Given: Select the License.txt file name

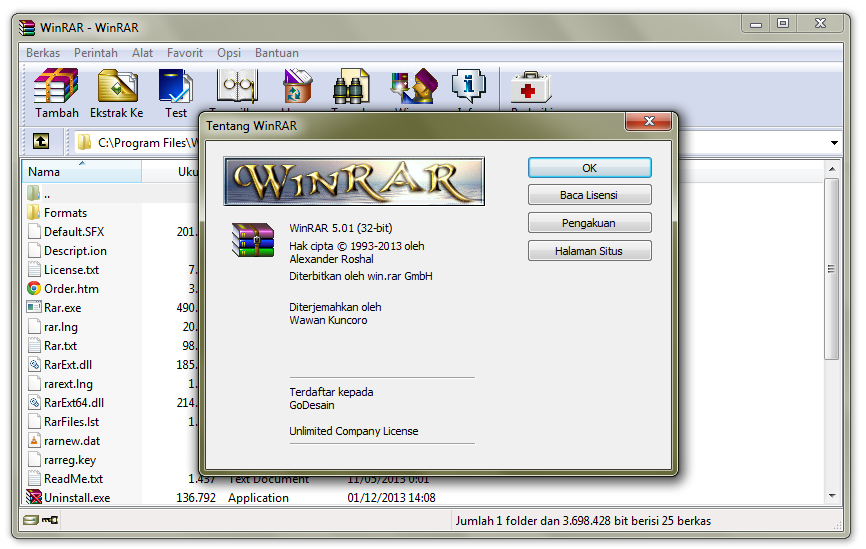Looking at the screenshot, I should (x=72, y=270).
